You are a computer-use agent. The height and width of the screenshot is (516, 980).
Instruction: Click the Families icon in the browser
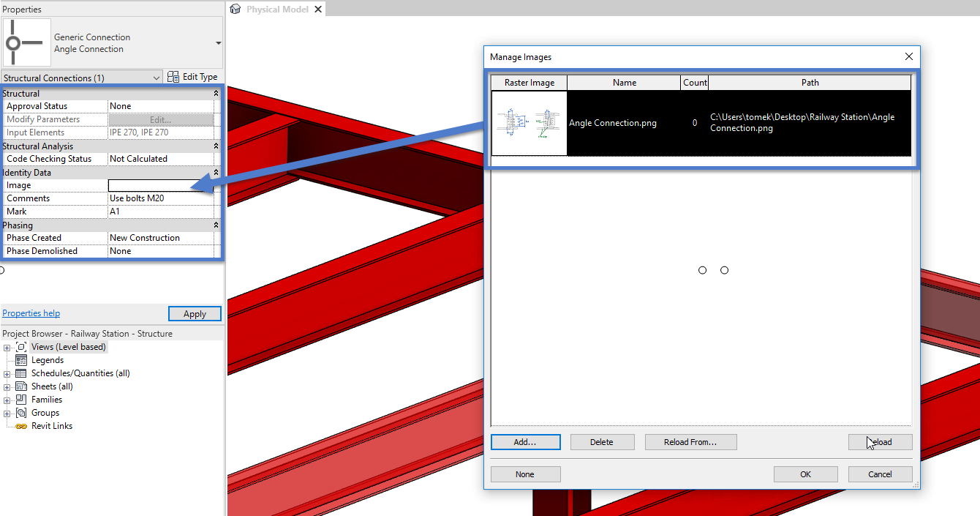(21, 400)
